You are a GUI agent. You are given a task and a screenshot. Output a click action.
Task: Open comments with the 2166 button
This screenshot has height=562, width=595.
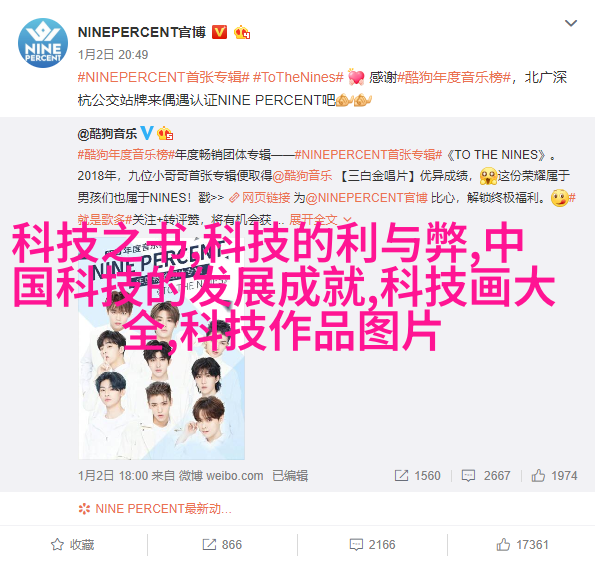(x=372, y=545)
